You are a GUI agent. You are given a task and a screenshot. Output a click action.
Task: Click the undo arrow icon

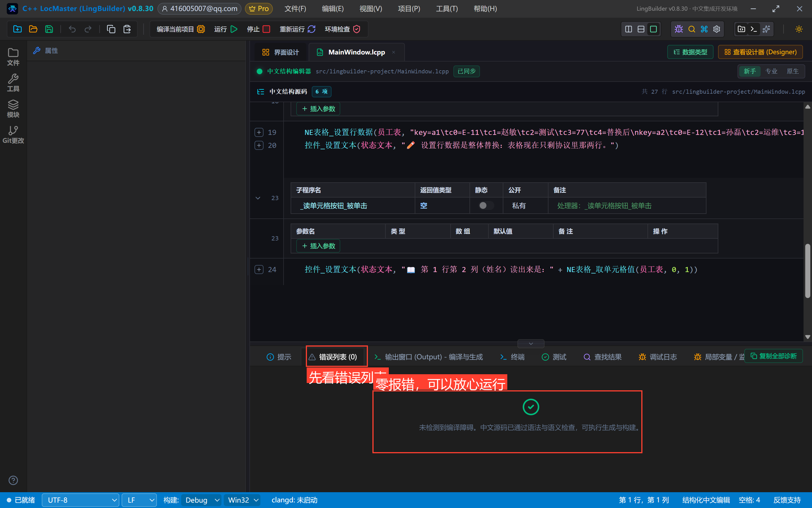tap(72, 29)
